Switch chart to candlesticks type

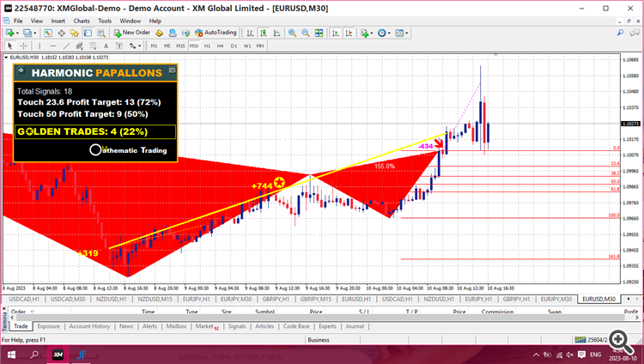coord(264,33)
